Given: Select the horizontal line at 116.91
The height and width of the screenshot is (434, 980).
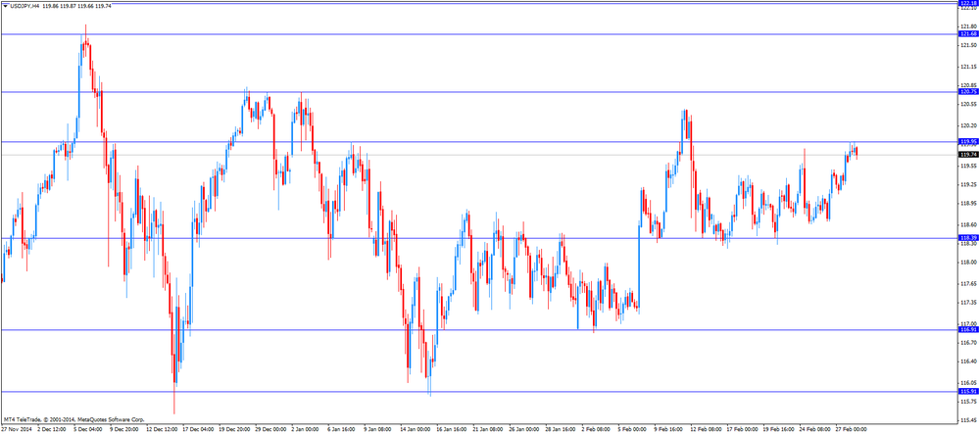Looking at the screenshot, I should pyautogui.click(x=479, y=329).
